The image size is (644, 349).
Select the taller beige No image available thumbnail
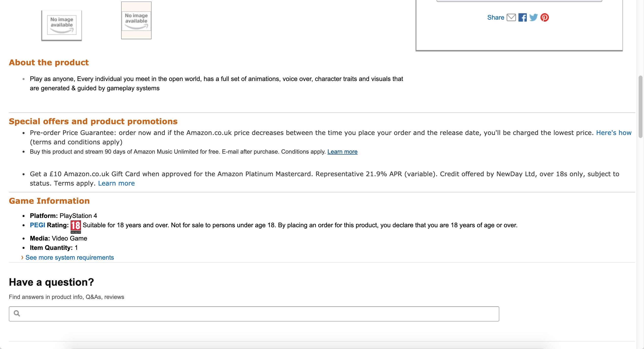coord(136,21)
